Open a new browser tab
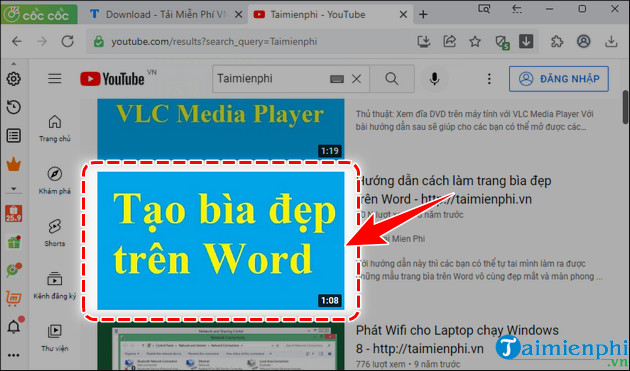630x371 pixels. pos(423,14)
